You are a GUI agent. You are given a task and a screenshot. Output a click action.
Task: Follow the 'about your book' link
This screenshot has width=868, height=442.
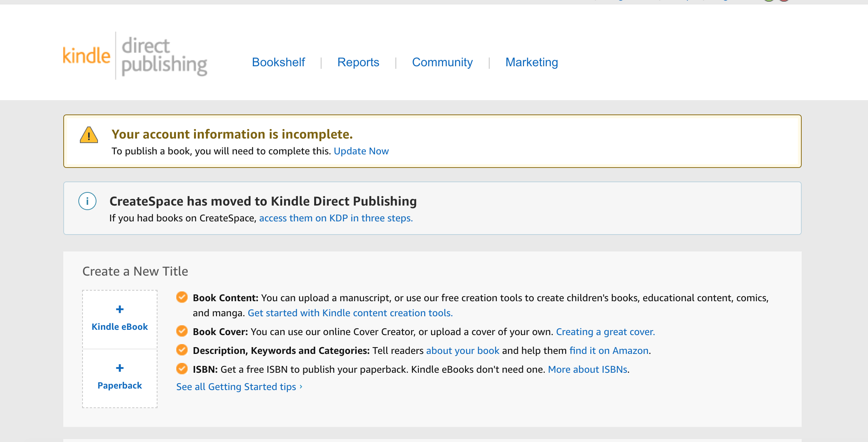tap(463, 351)
